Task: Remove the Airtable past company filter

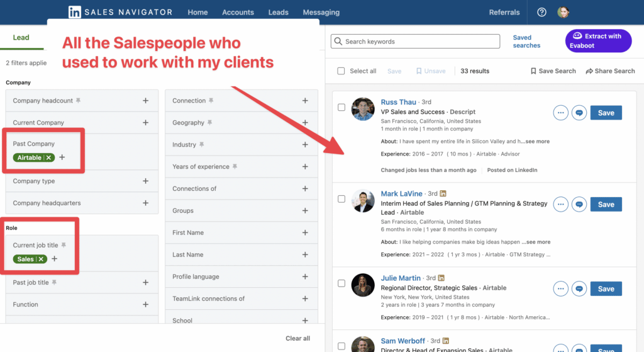Action: [48, 157]
